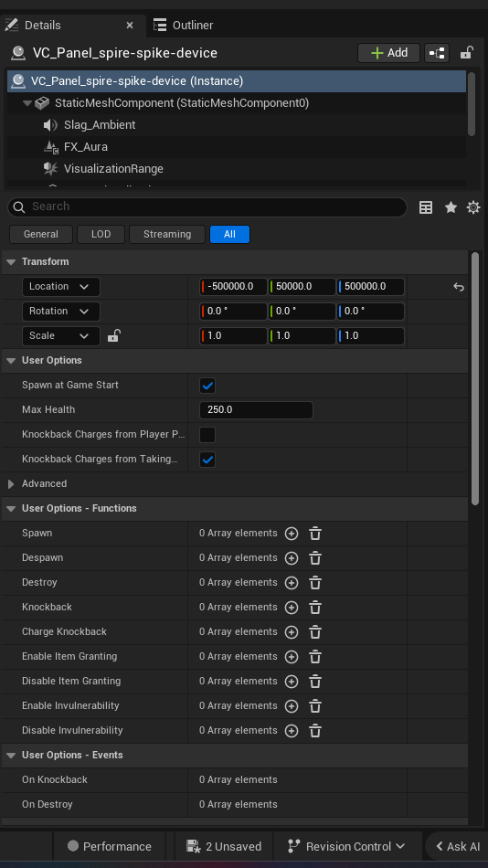Image resolution: width=488 pixels, height=868 pixels.
Task: Clear Disable Invulnerability array
Action: [315, 731]
